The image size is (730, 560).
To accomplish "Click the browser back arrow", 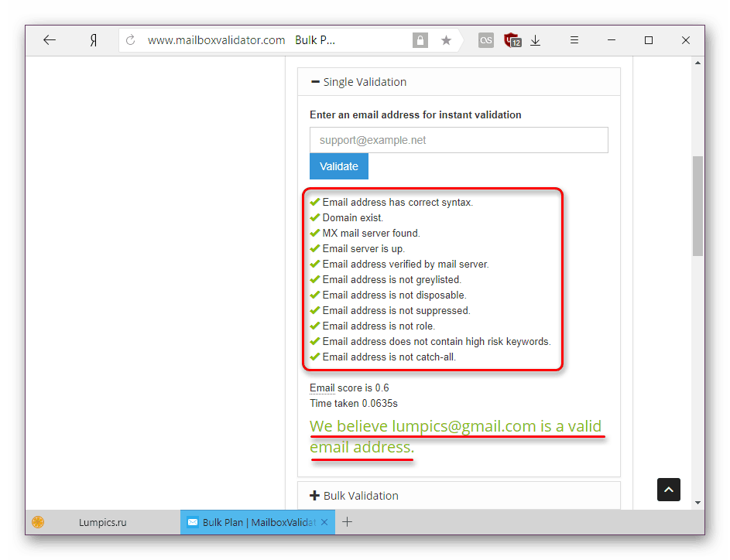I will click(x=50, y=40).
